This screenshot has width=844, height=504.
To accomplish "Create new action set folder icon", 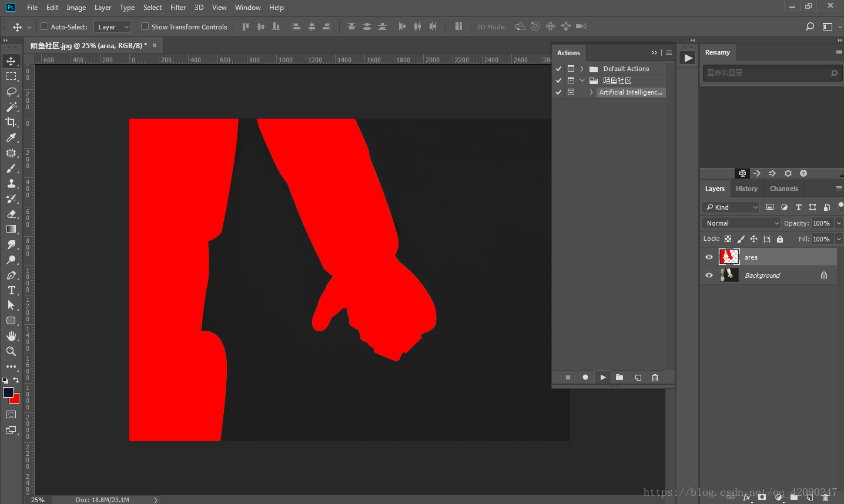I will [619, 378].
